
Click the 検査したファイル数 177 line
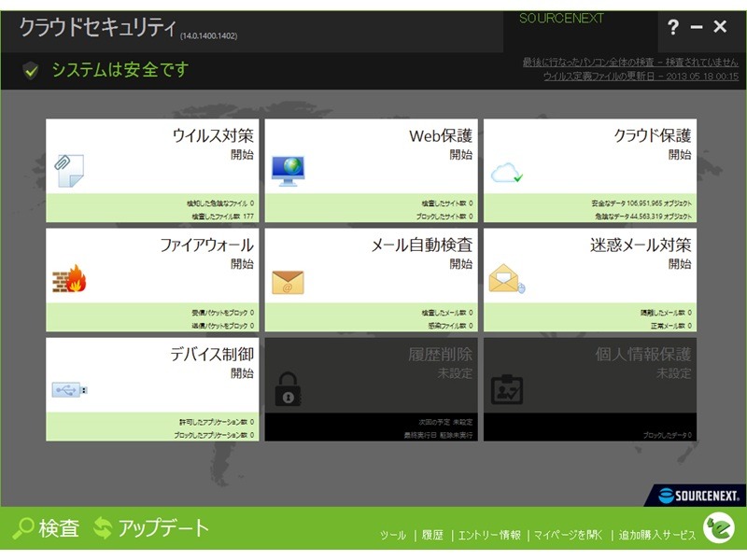pyautogui.click(x=223, y=217)
